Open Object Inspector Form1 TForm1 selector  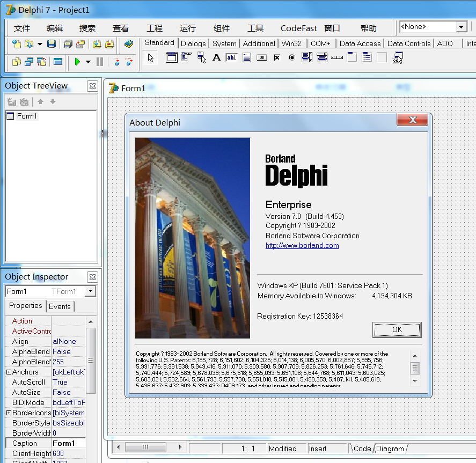[90, 291]
